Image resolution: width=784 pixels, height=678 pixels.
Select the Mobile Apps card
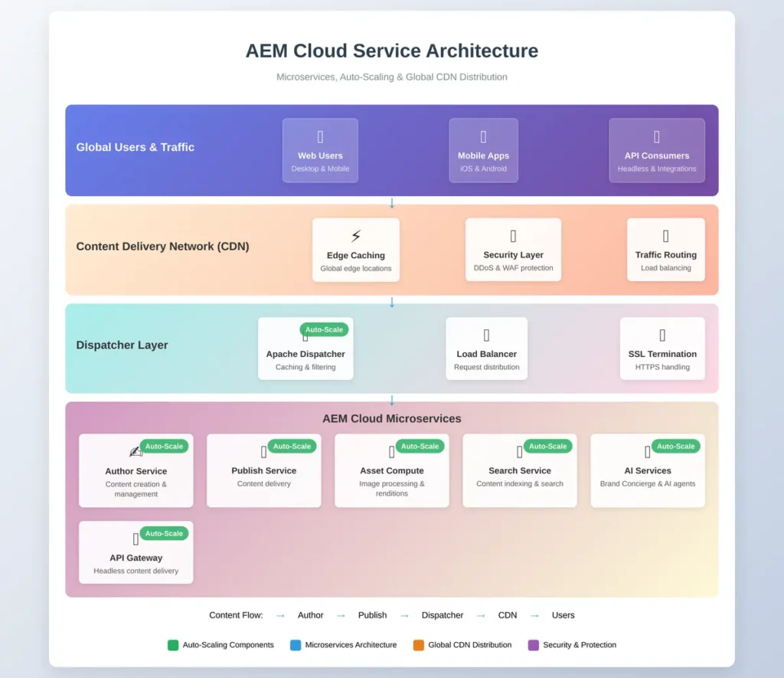[483, 150]
